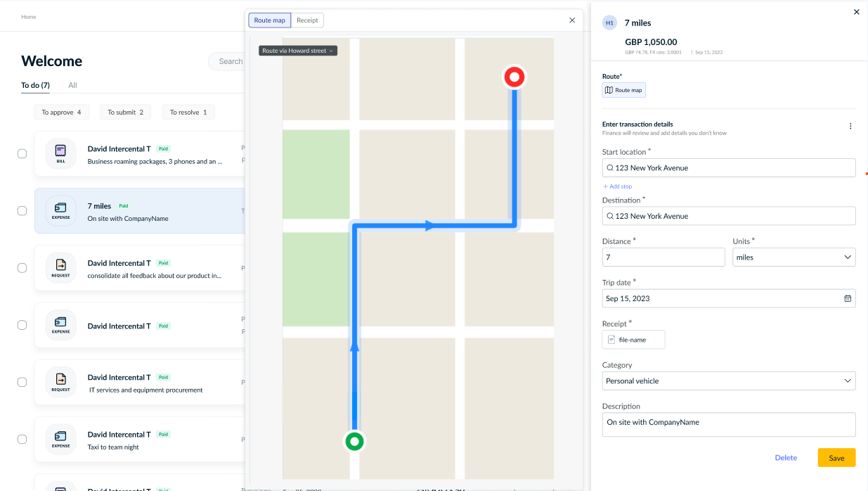Click the Description text area
Viewport: 868px width, 491px height.
click(x=729, y=424)
